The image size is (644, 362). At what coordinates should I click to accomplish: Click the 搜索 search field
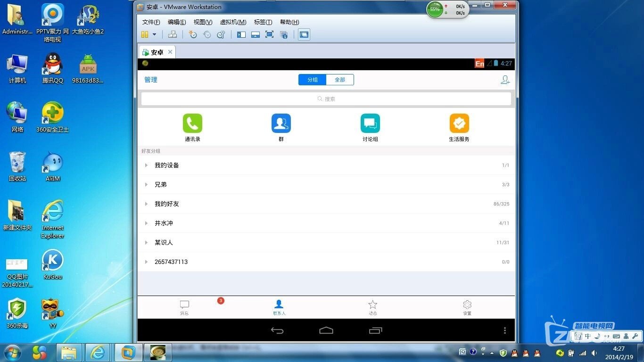(x=326, y=99)
